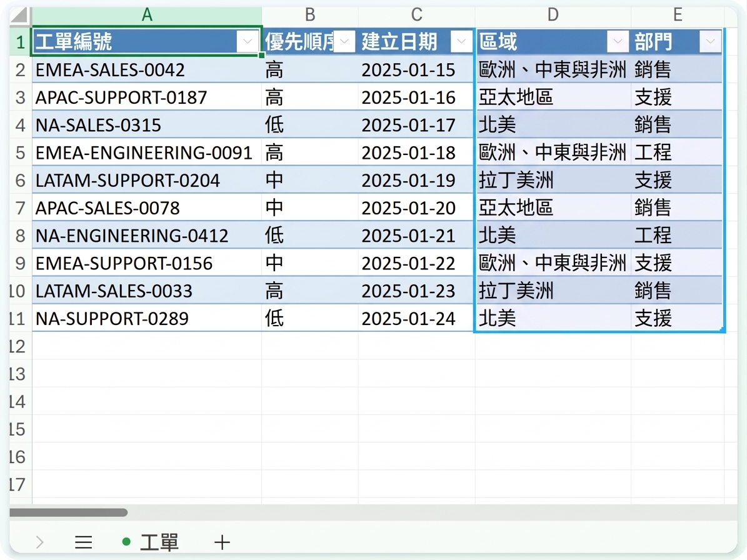
Task: Click 支援 in LATAM-SUPPORT-0204 row
Action: [x=677, y=180]
